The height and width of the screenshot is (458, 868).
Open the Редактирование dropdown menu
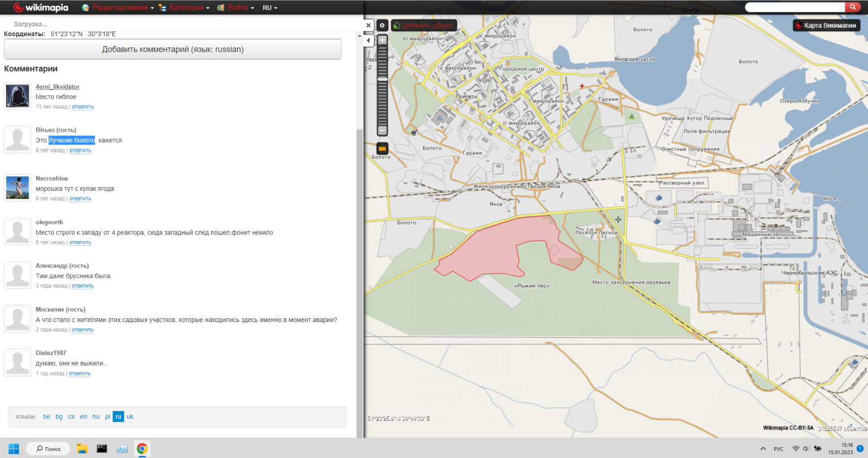(x=120, y=8)
